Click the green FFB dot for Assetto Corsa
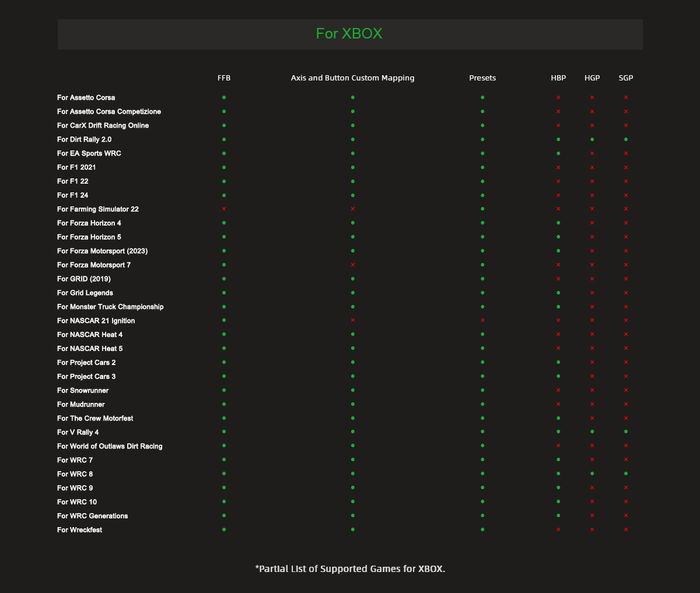The width and height of the screenshot is (700, 593). click(224, 97)
